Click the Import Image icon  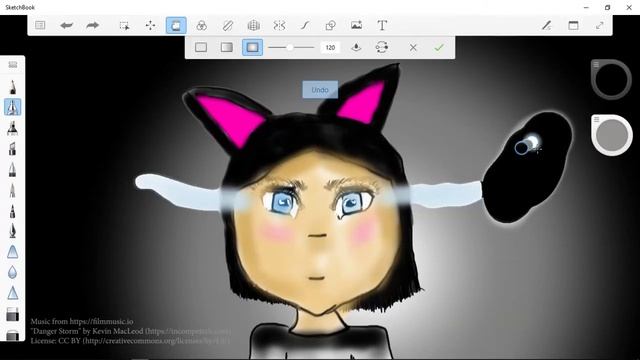tap(356, 25)
